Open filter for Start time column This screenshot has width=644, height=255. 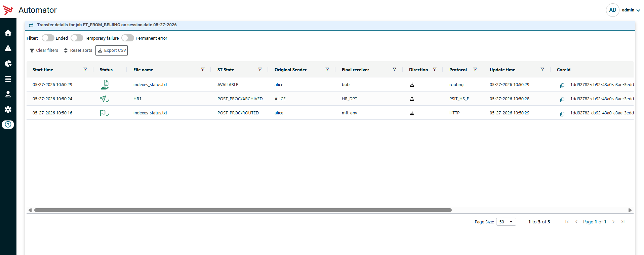click(85, 69)
